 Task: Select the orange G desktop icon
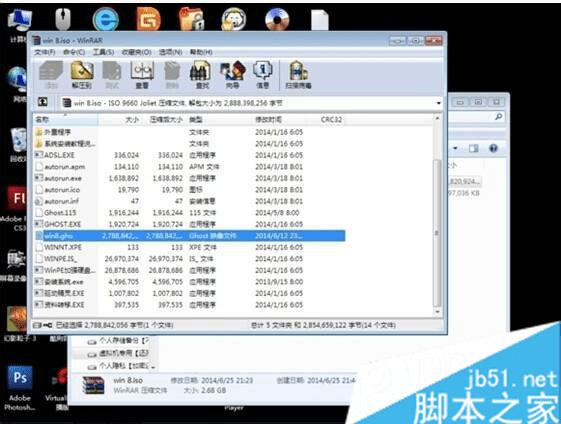148,19
